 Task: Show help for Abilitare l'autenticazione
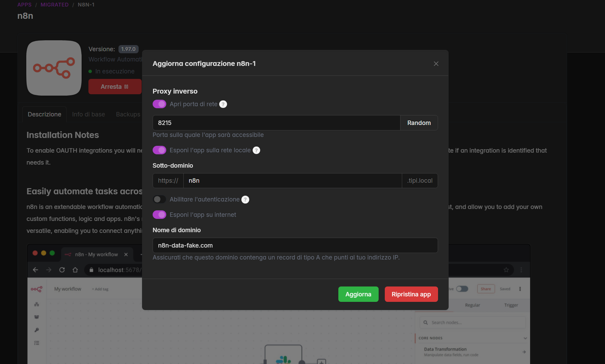(245, 199)
